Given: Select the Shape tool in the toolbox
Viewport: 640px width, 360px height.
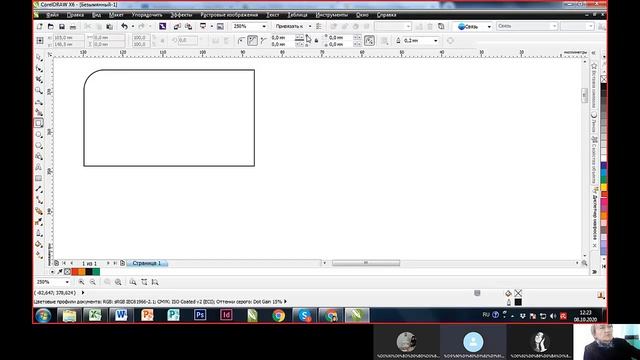Looking at the screenshot, I should [x=39, y=68].
